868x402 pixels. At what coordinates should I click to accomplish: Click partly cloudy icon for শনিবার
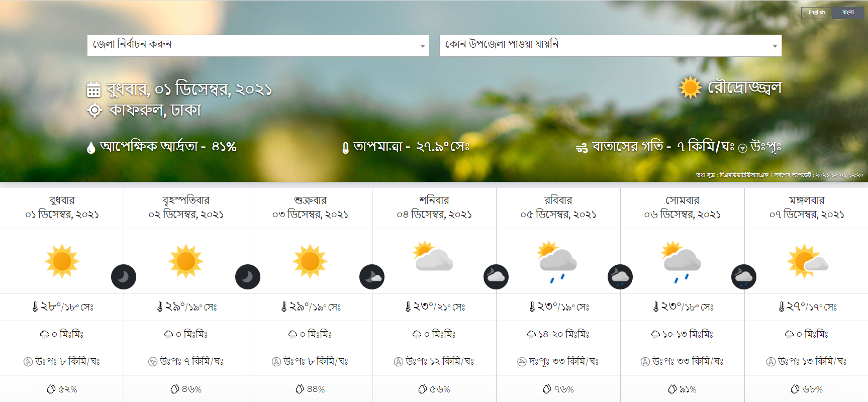[x=433, y=256]
